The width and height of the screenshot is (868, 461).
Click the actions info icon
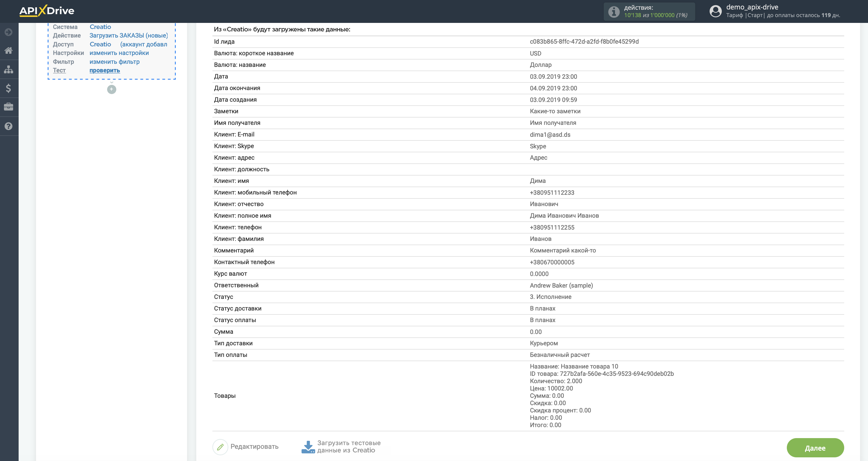click(613, 12)
